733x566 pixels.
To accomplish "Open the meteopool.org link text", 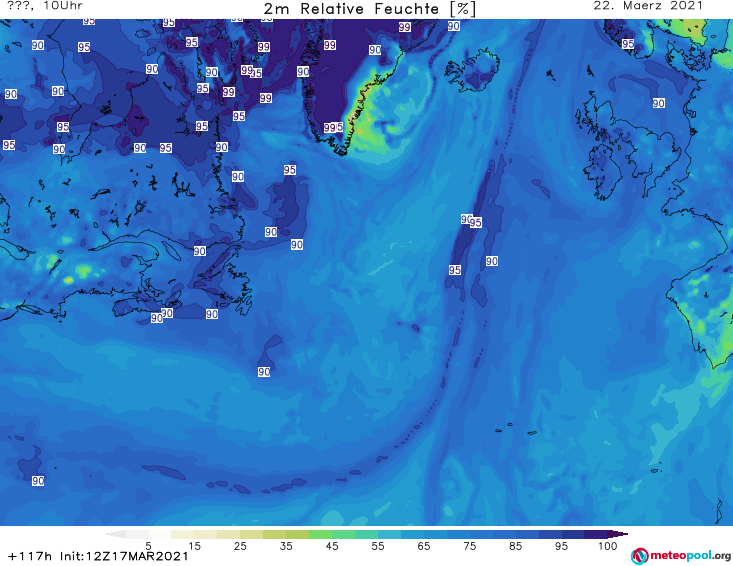I will (690, 556).
